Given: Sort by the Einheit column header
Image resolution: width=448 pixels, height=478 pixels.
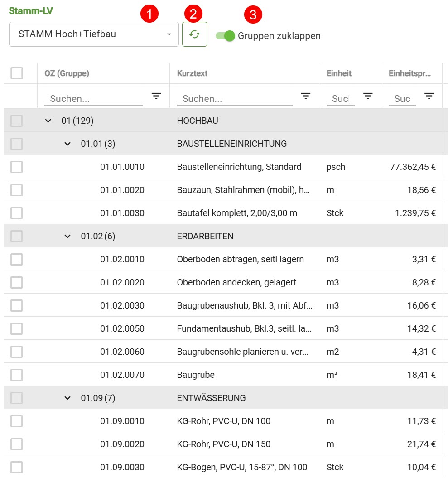Looking at the screenshot, I should [x=339, y=73].
